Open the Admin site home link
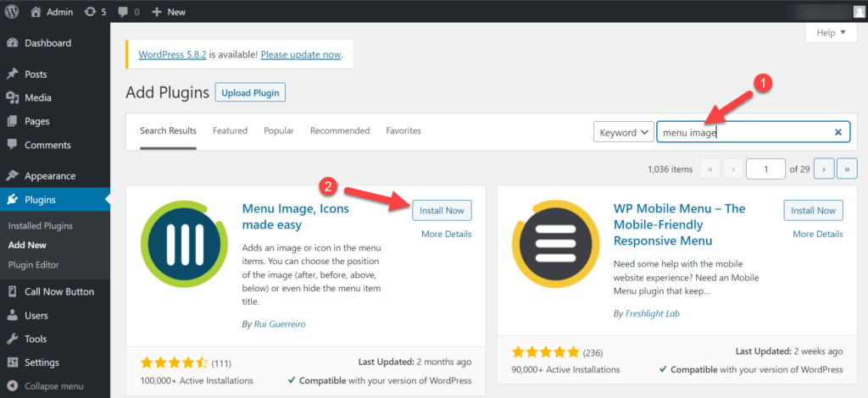868x398 pixels. pos(52,12)
